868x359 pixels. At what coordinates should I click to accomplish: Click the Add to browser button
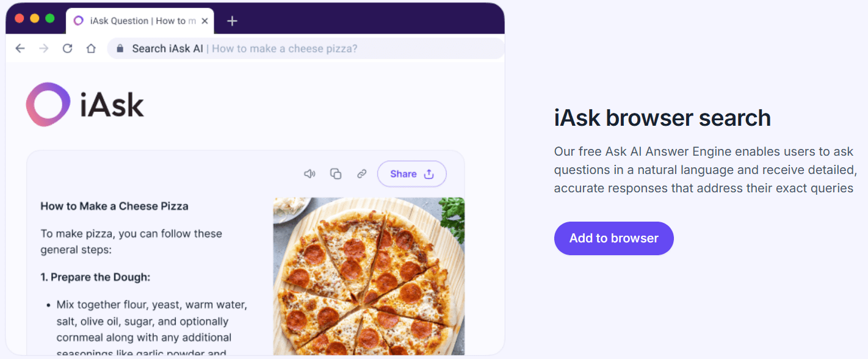(x=613, y=238)
